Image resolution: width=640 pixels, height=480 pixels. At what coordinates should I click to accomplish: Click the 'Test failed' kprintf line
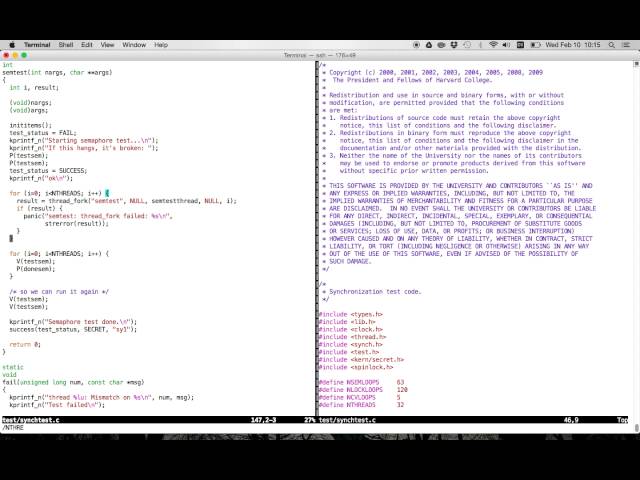[57, 405]
